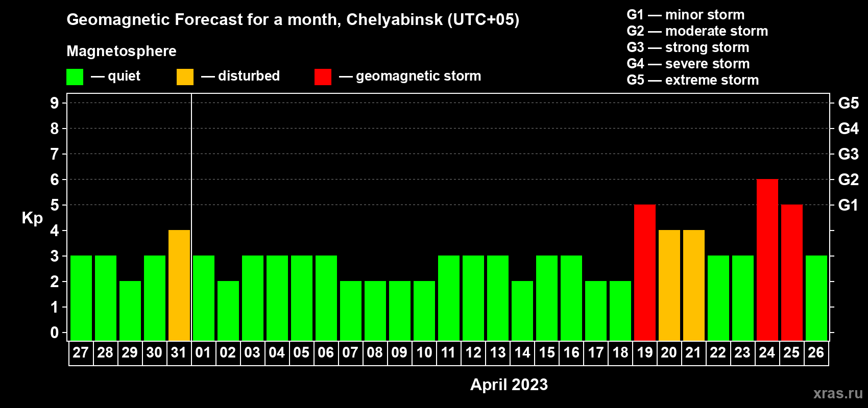Click the Kp axis value 9
Screen dimensions: 868x408
(x=55, y=103)
